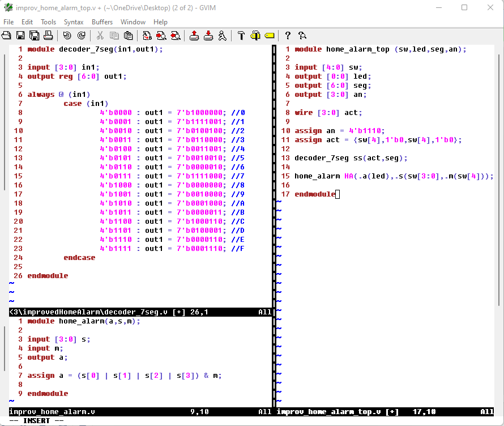Click the Save Session toolbar icon
The image size is (504, 426).
coord(208,36)
